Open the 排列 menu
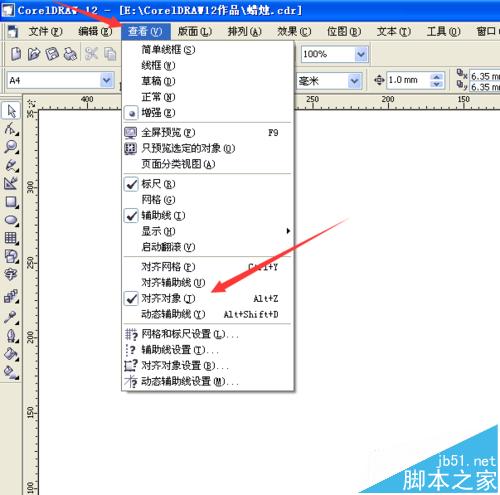Image resolution: width=500 pixels, height=495 pixels. (x=245, y=32)
